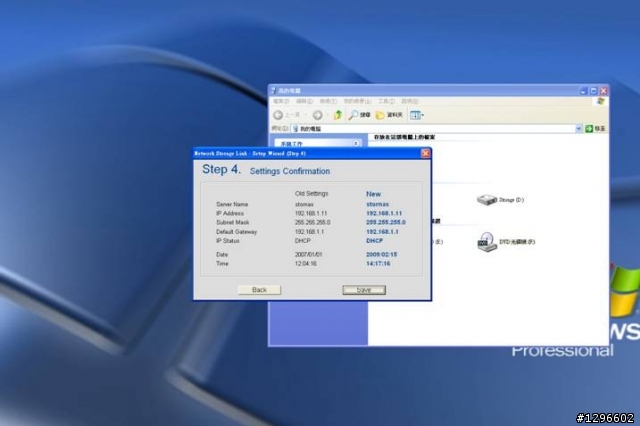Go back to the previous wizard step

(259, 290)
